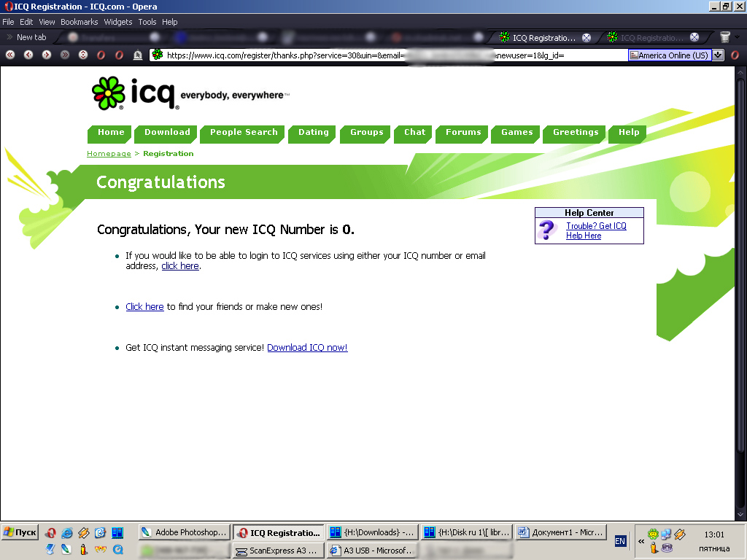The width and height of the screenshot is (747, 560).
Task: Click the red Opera icon right of search field
Action: (735, 55)
